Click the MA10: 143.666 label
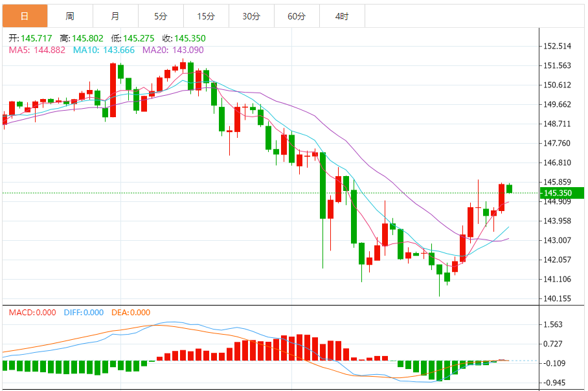The image size is (588, 391). click(104, 50)
